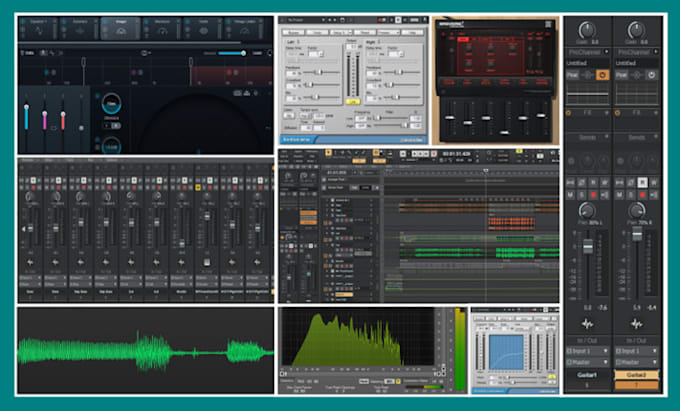
Task: Click the Guitar1 Pan knob
Action: pyautogui.click(x=587, y=211)
